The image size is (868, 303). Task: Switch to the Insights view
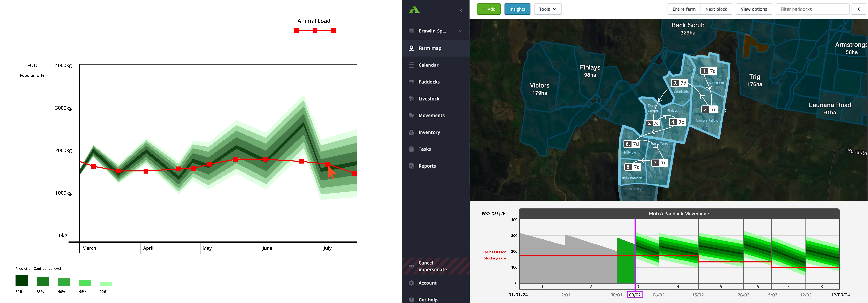(517, 9)
